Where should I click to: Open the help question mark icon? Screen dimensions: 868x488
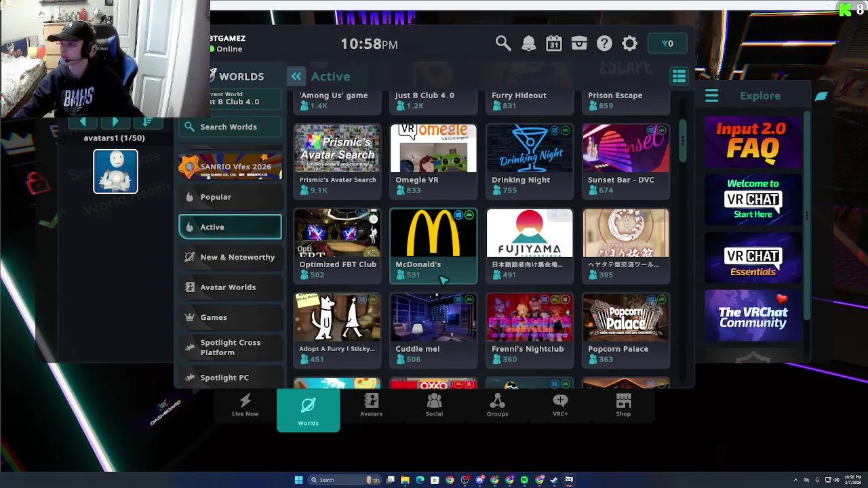[x=604, y=44]
